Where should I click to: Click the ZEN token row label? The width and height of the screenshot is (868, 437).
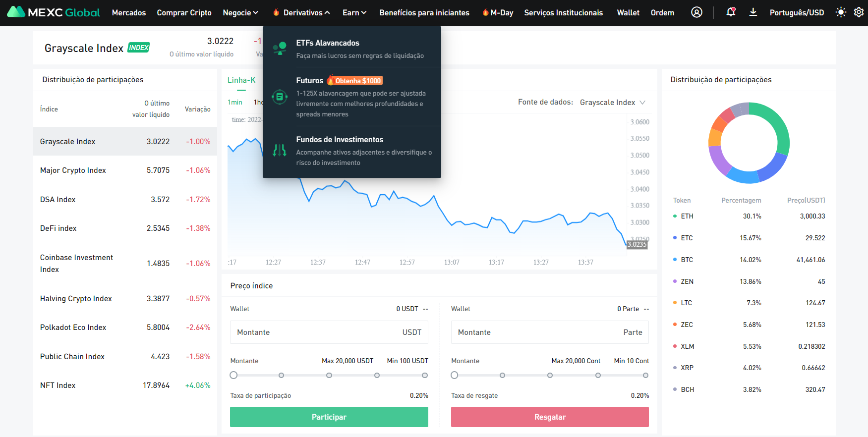[x=687, y=281]
